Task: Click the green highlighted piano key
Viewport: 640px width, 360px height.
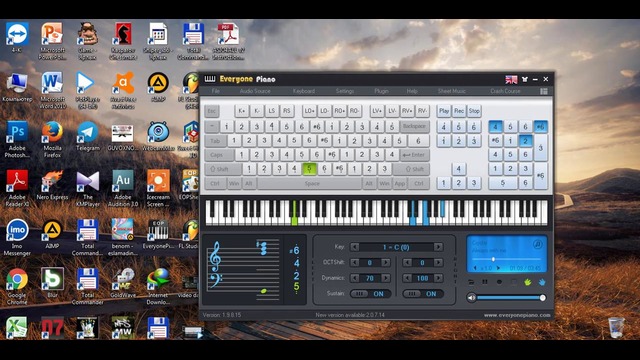Action: pyautogui.click(x=294, y=213)
